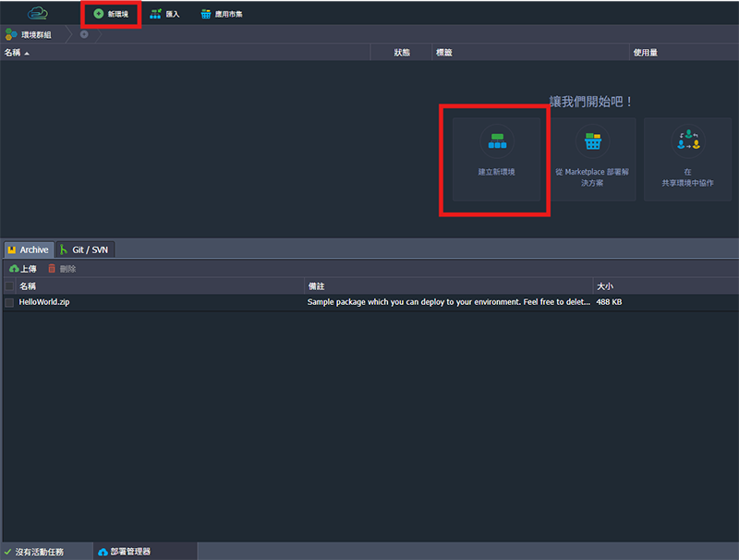Select the Marketplace deployment solution tile
The height and width of the screenshot is (560, 739).
pos(593,159)
